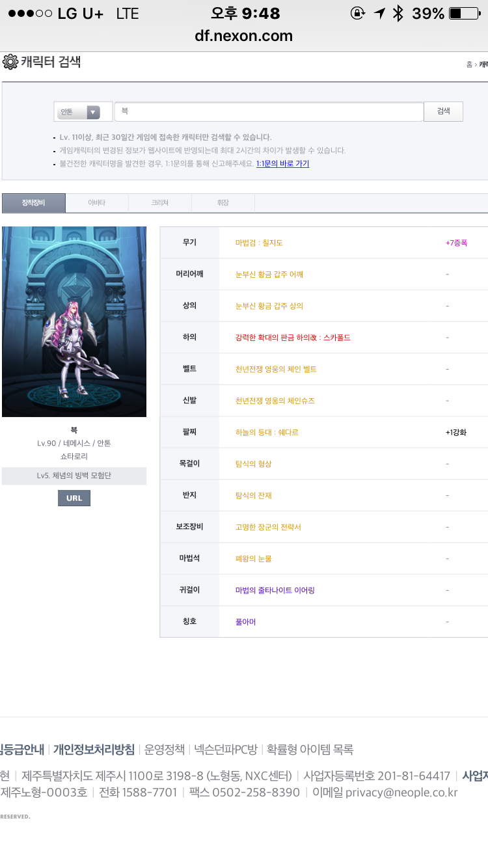The height and width of the screenshot is (868, 488).
Task: Click 천년전쟁 영웅의 체인 벨트 item
Action: click(276, 369)
